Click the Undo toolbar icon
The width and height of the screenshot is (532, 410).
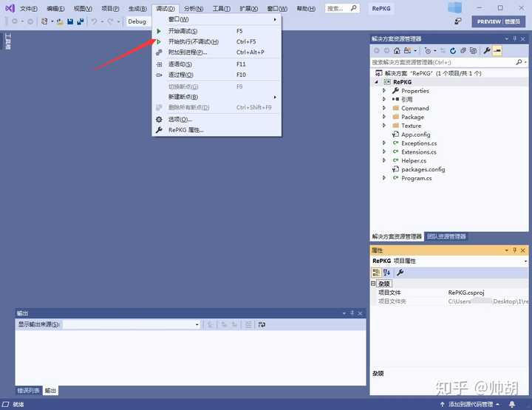94,21
